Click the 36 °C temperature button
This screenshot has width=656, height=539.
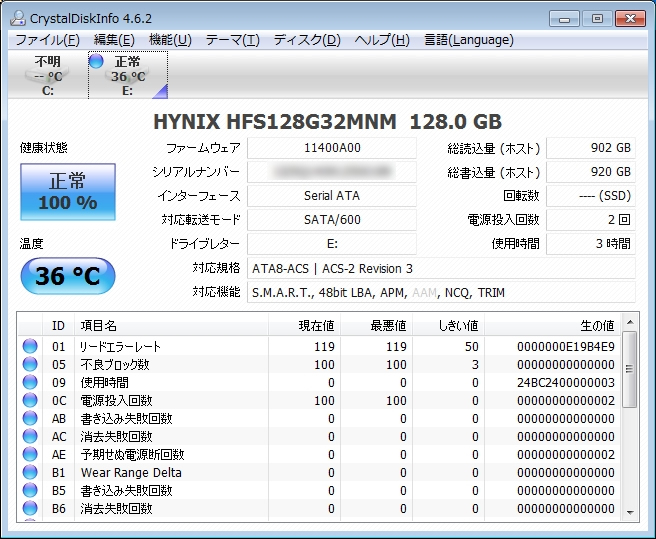[68, 276]
